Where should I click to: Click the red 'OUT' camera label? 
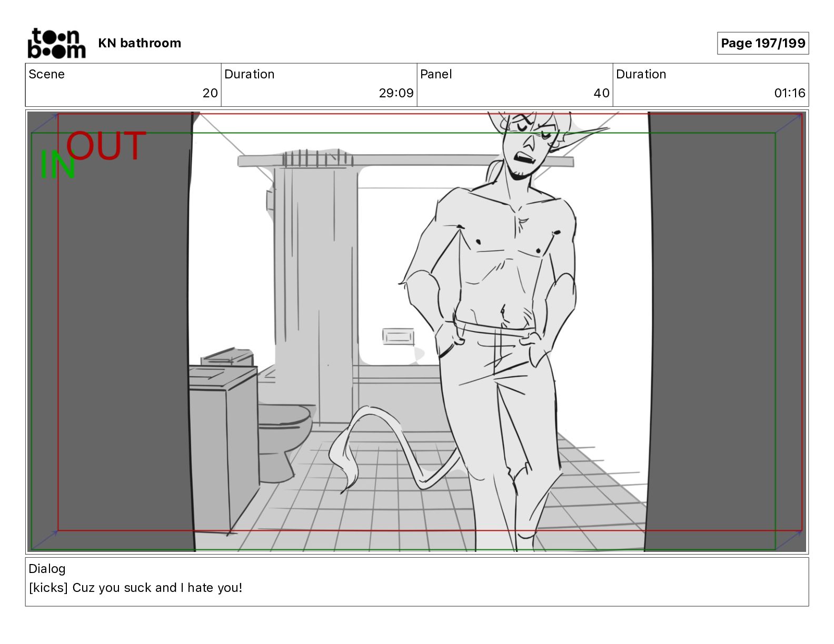[106, 146]
